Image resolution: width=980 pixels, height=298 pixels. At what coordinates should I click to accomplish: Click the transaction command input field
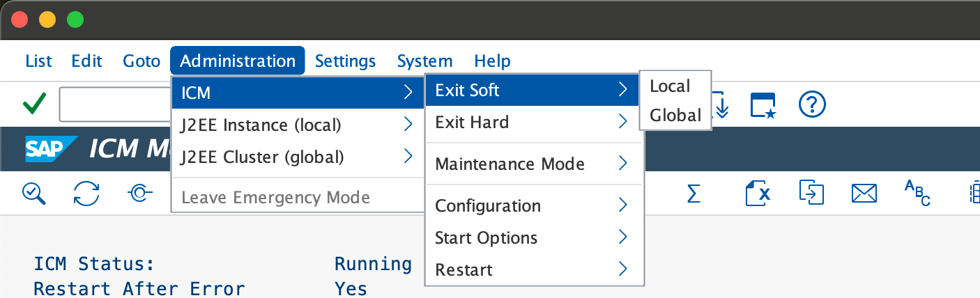pyautogui.click(x=115, y=105)
